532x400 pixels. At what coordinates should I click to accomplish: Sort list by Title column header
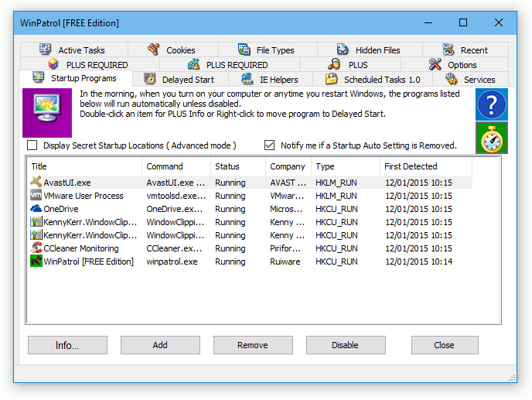84,166
